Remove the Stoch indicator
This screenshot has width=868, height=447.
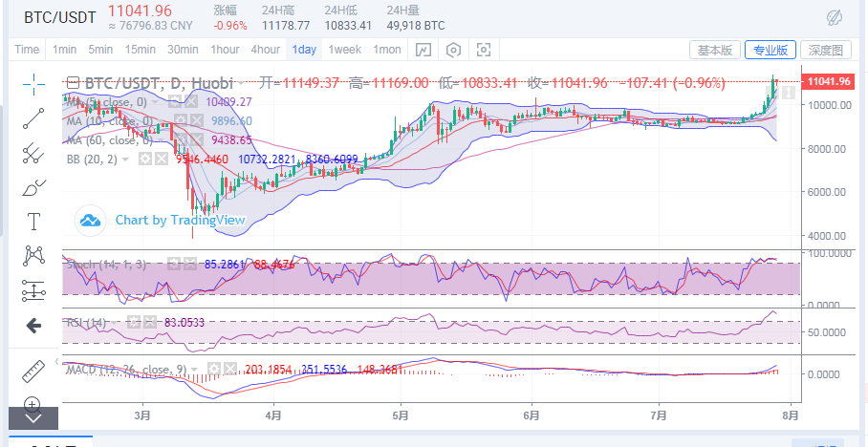190,264
